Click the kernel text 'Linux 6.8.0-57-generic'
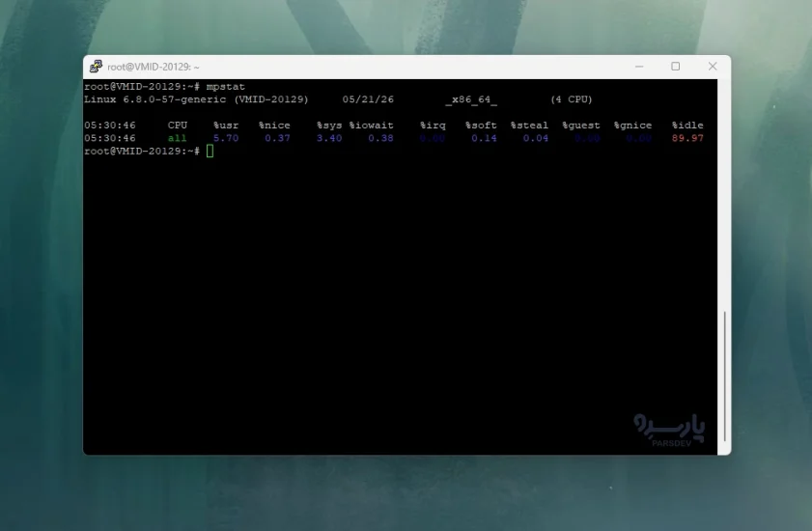812x531 pixels. (x=154, y=99)
